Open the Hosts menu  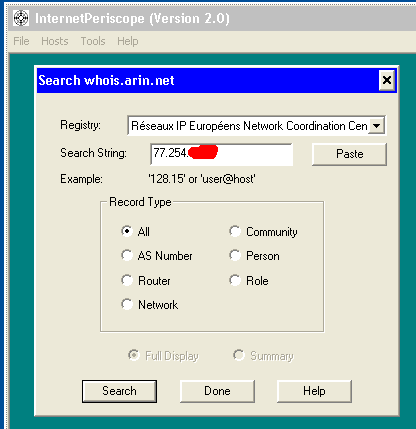pyautogui.click(x=55, y=41)
